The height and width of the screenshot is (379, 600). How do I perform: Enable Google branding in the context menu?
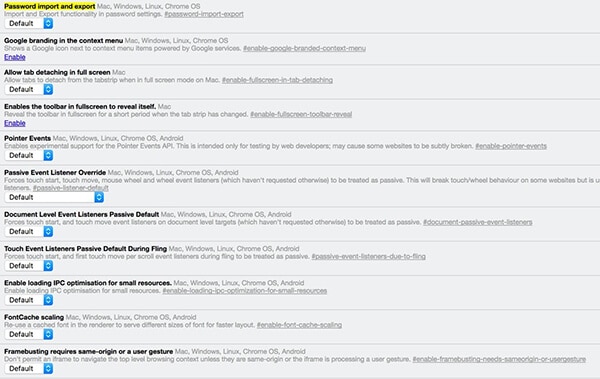(x=15, y=57)
